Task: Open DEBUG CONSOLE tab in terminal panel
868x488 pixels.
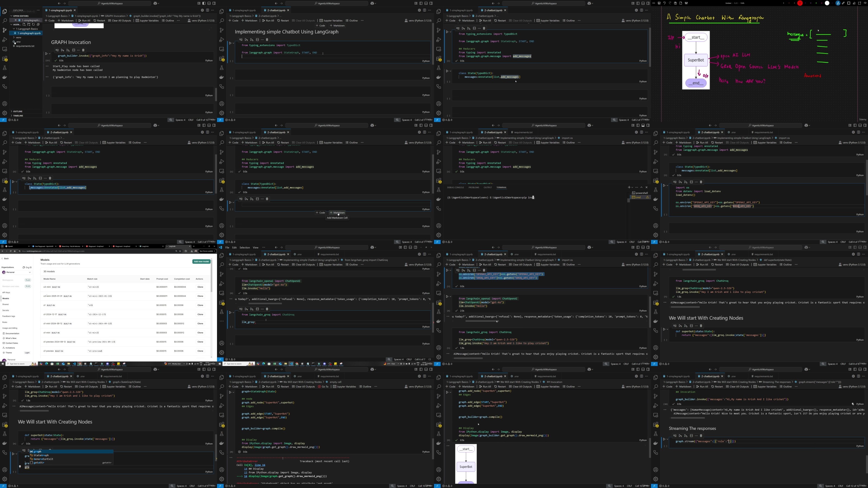Action: tap(456, 187)
